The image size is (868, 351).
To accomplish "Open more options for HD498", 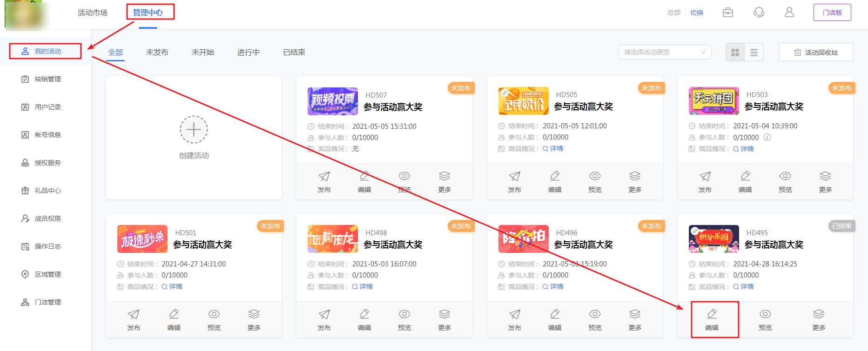I will coord(444,320).
